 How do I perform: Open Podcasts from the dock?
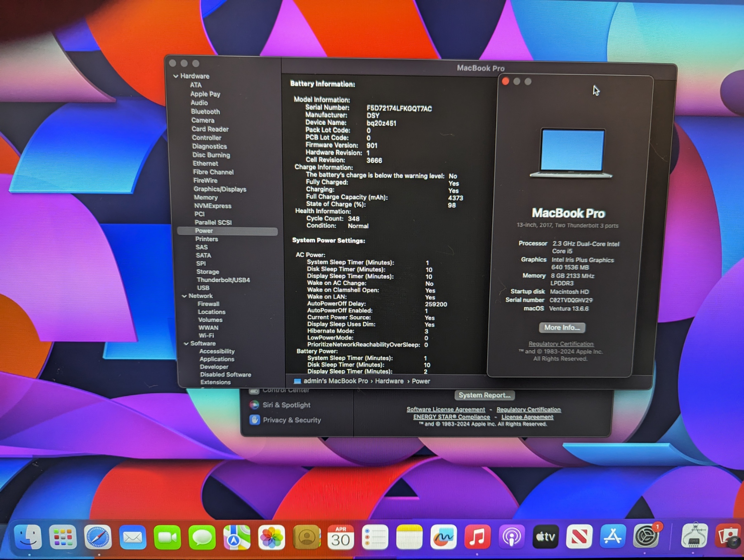click(512, 537)
